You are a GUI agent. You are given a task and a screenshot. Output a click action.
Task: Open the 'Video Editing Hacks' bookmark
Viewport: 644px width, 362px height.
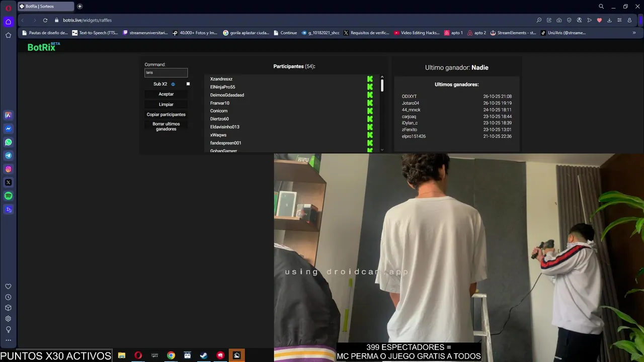pyautogui.click(x=417, y=33)
